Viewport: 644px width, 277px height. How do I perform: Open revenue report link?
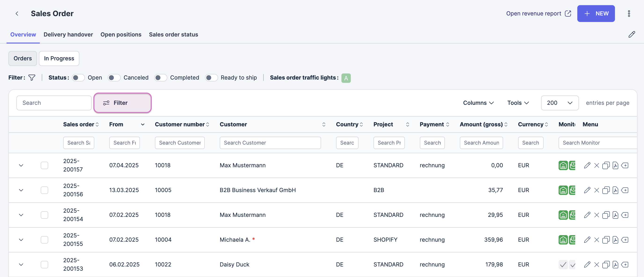pos(538,14)
